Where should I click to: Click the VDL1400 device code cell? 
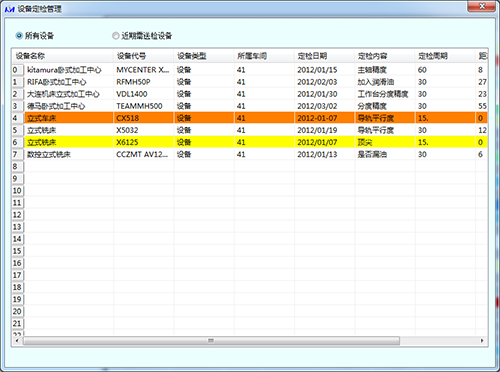click(144, 94)
